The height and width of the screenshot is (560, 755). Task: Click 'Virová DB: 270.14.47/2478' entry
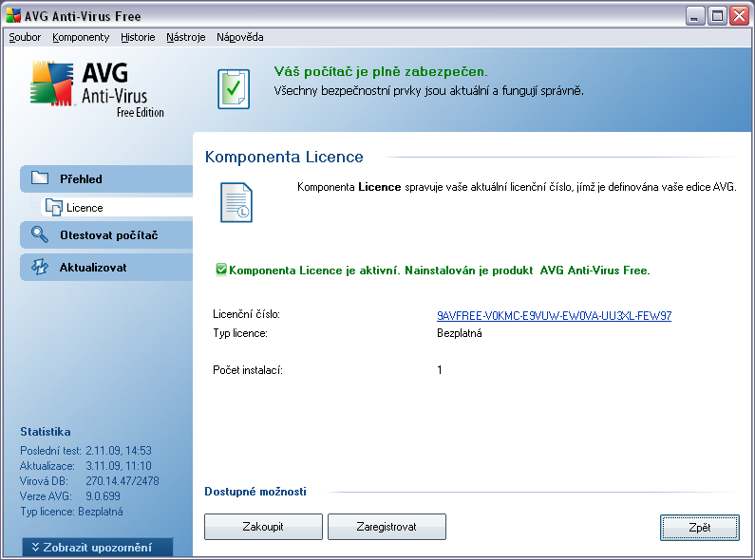89,480
